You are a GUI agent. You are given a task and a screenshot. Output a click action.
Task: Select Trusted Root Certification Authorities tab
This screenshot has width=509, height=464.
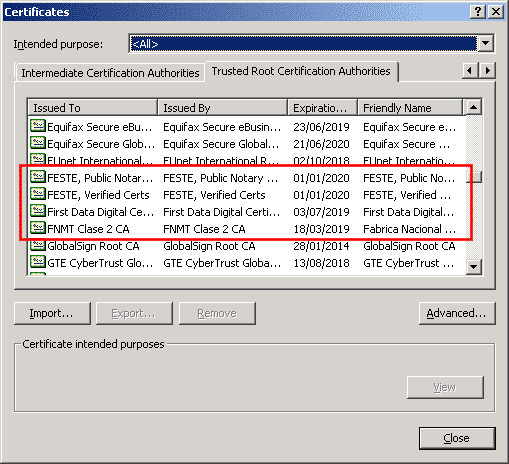pyautogui.click(x=301, y=71)
